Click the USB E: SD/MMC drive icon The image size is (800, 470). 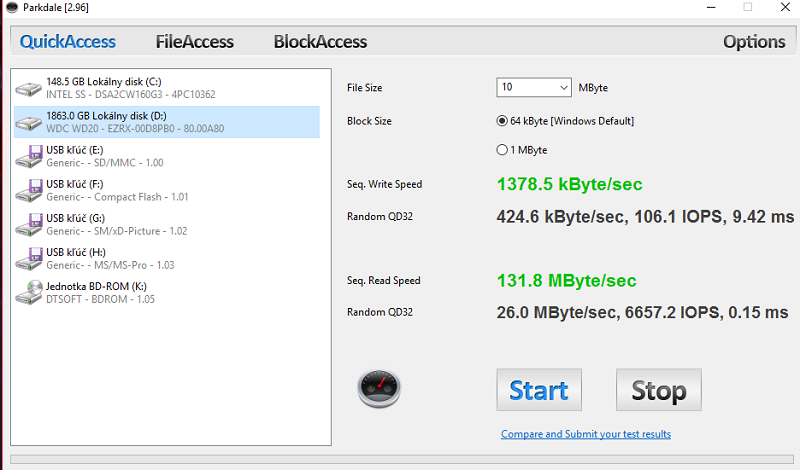click(x=29, y=156)
